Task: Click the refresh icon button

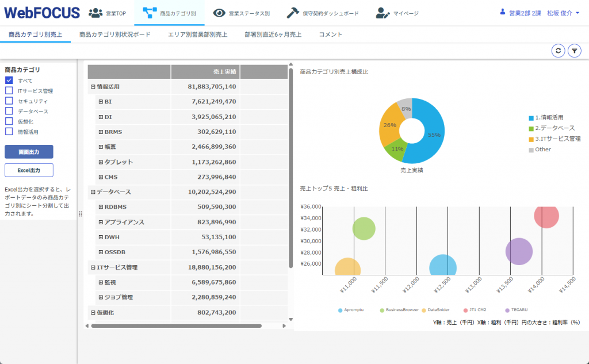Action: click(557, 51)
